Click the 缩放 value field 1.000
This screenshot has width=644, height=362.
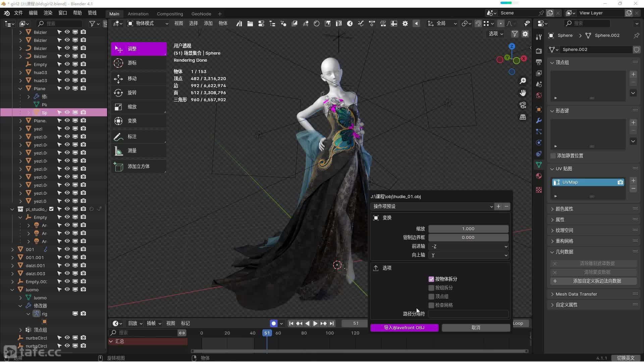468,229
